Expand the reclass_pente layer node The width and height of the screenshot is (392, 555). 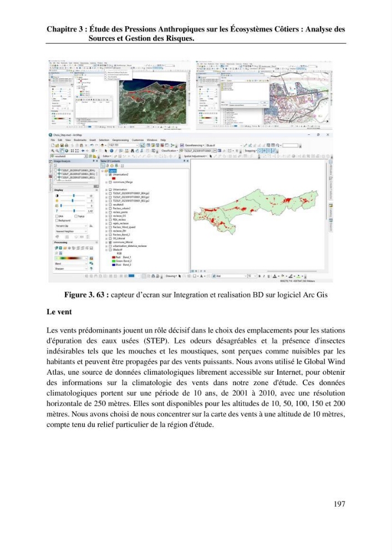point(106,213)
